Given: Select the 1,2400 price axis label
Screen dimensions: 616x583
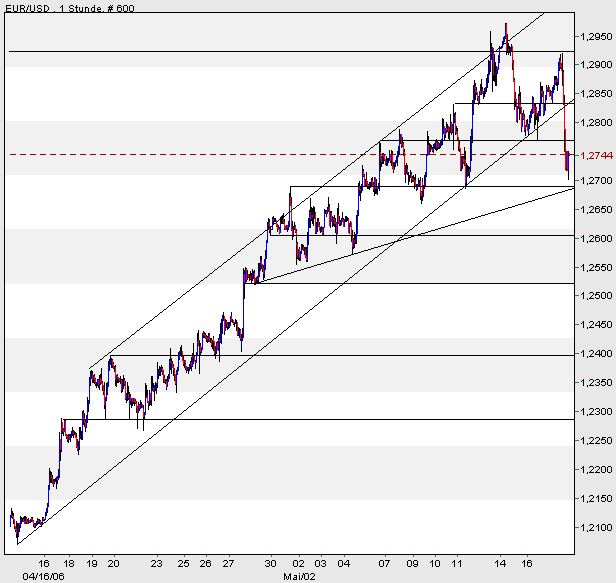Looking at the screenshot, I should 596,354.
